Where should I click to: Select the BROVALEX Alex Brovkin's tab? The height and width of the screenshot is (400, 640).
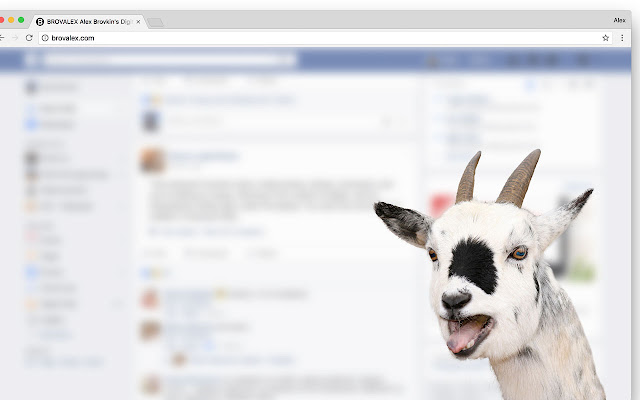tap(87, 22)
